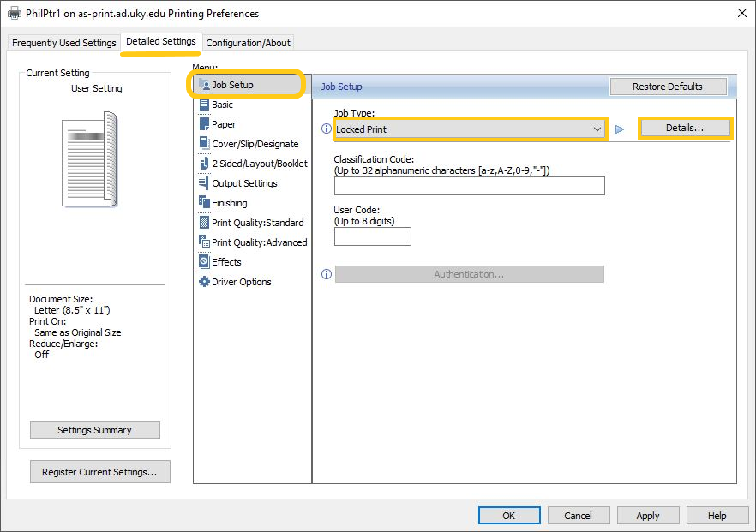Click the document preview thumbnail
Image resolution: width=756 pixels, height=532 pixels.
tap(90, 159)
